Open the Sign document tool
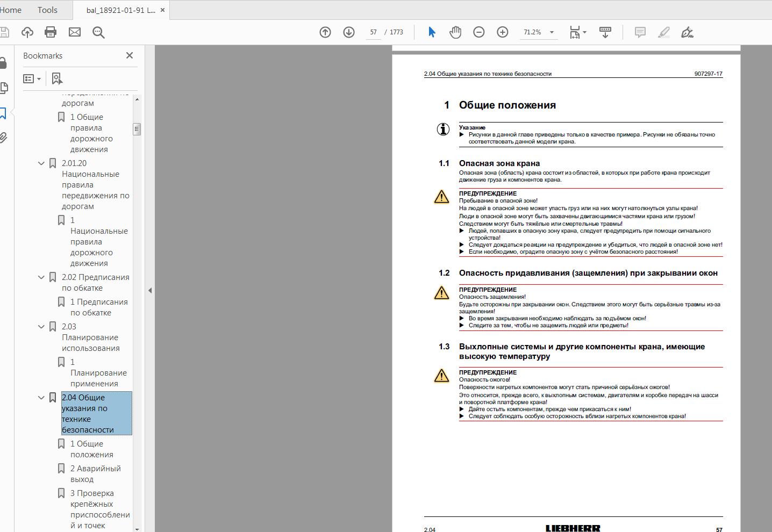The height and width of the screenshot is (532, 772). [688, 32]
